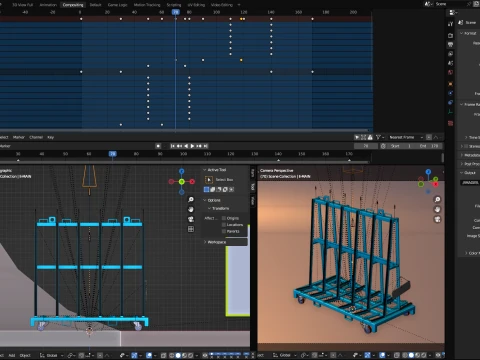Click the orange selected keyframe in the summary row

click(x=242, y=19)
